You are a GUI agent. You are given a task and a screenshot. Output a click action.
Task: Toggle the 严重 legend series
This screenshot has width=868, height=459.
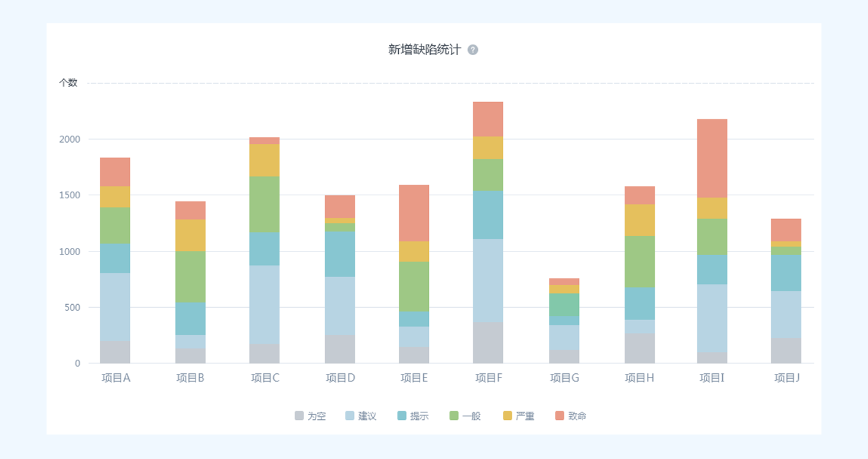(519, 416)
